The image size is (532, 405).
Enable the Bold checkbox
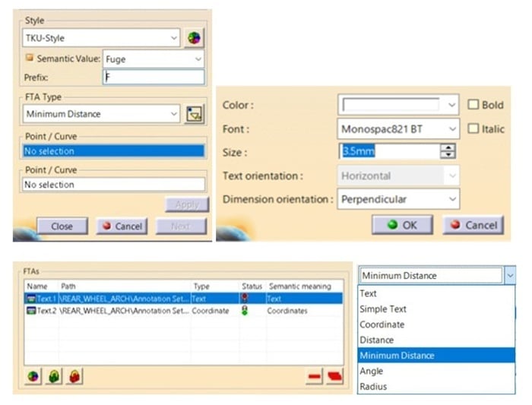(x=473, y=104)
